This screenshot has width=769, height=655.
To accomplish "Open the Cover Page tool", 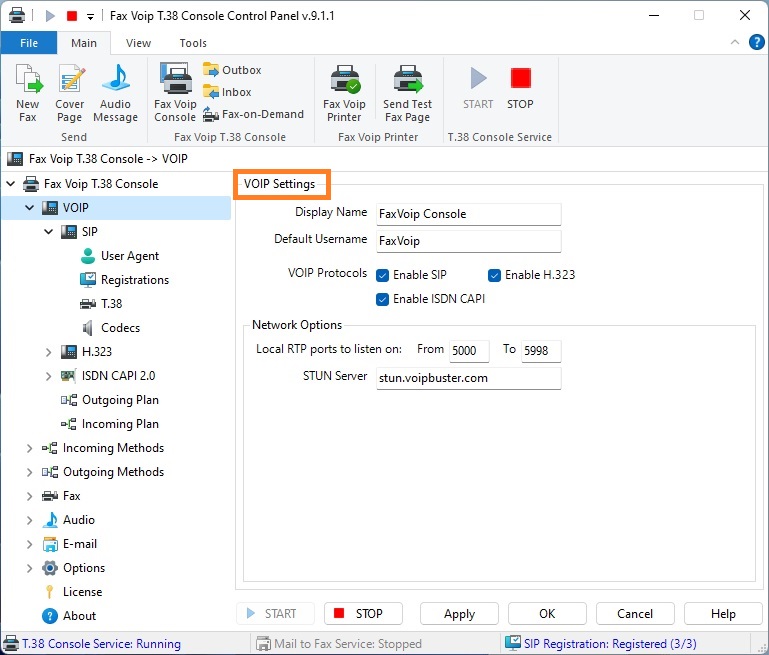I will pyautogui.click(x=70, y=93).
